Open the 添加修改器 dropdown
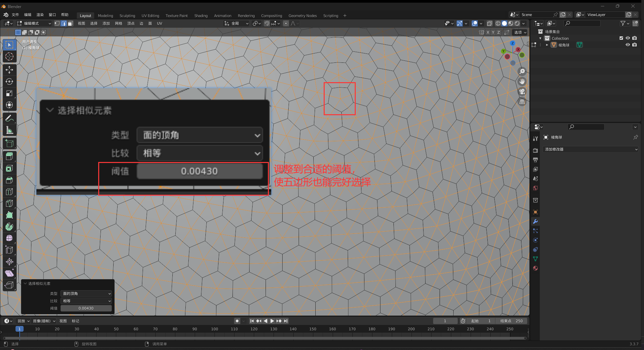This screenshot has width=644, height=350. pos(591,149)
